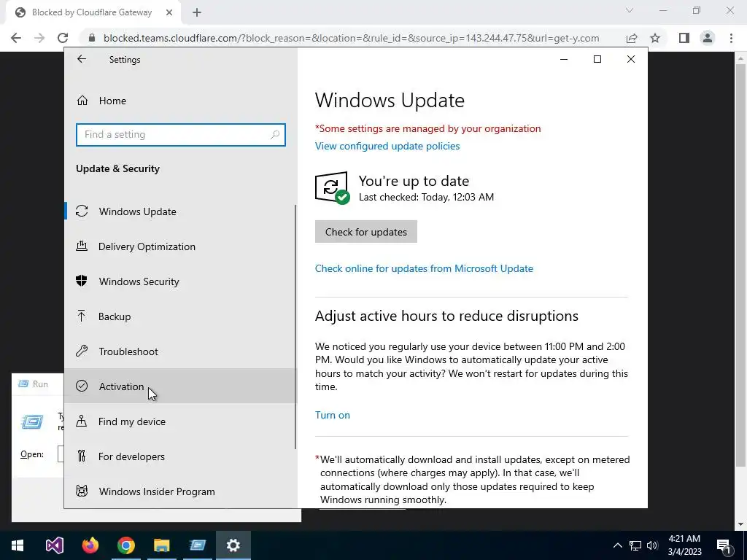The image size is (747, 560).
Task: Select Windows Update in sidebar
Action: click(180, 211)
